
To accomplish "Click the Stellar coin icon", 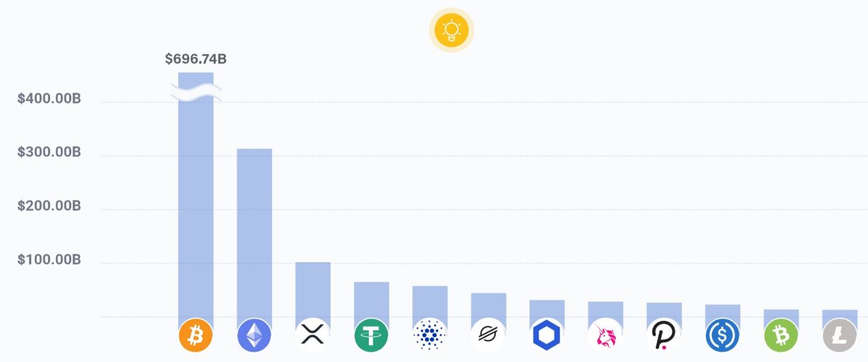I will tap(488, 336).
